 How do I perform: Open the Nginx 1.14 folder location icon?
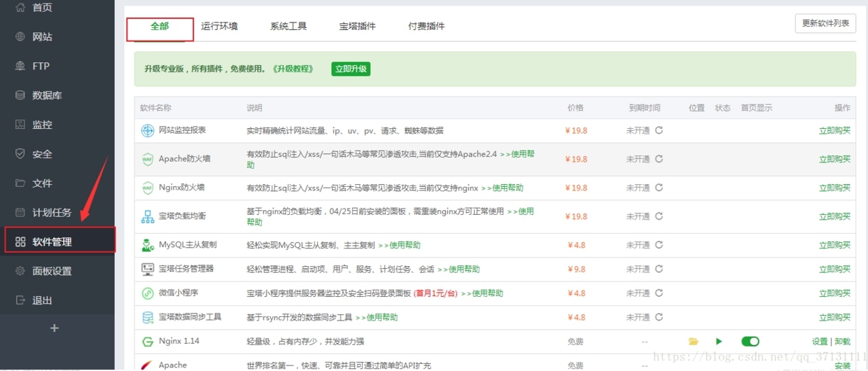coord(693,342)
